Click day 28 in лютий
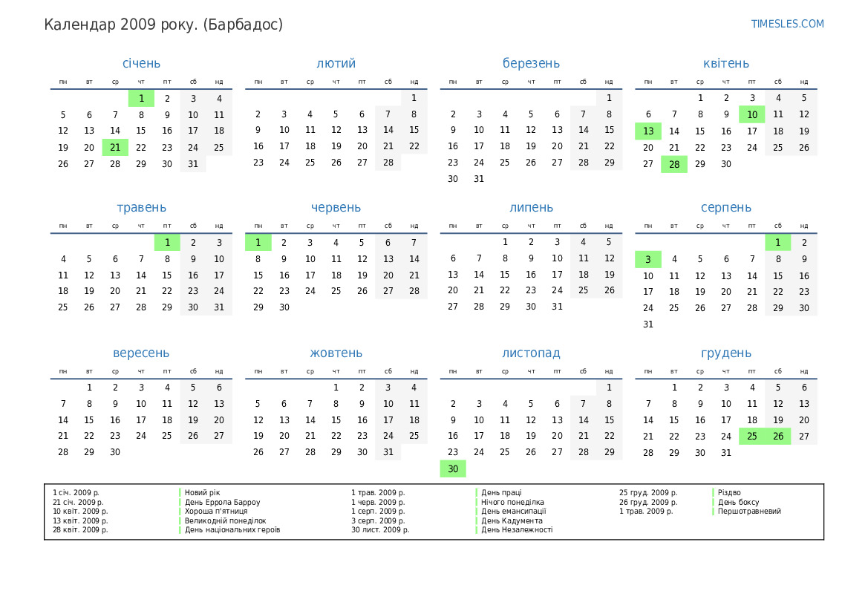 pyautogui.click(x=388, y=163)
